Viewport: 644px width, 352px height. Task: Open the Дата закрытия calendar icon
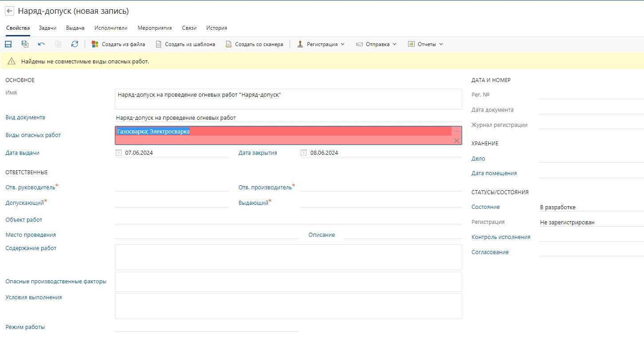point(304,153)
